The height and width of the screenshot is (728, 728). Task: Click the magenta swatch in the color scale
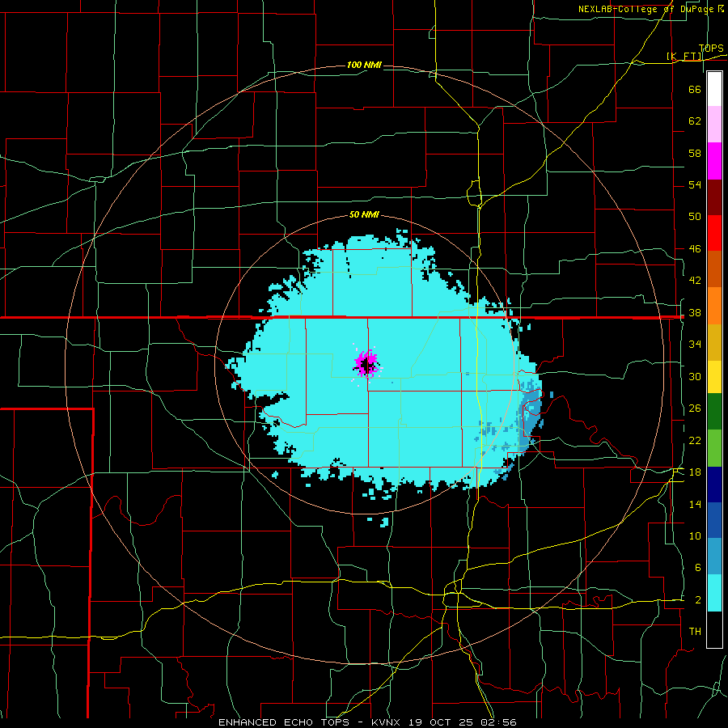(x=714, y=161)
